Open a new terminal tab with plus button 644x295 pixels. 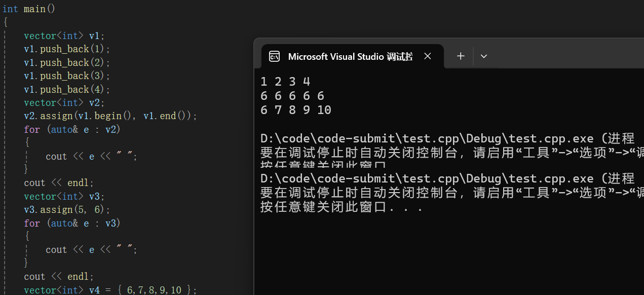461,56
